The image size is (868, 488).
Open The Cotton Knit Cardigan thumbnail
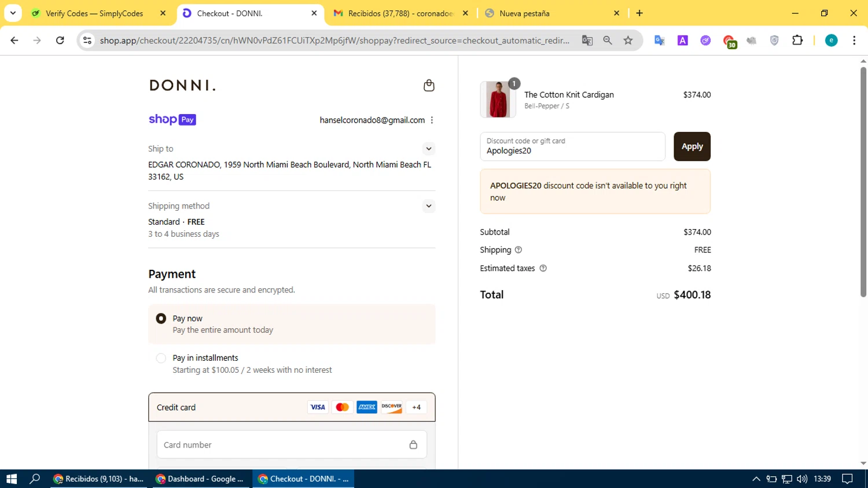point(498,100)
